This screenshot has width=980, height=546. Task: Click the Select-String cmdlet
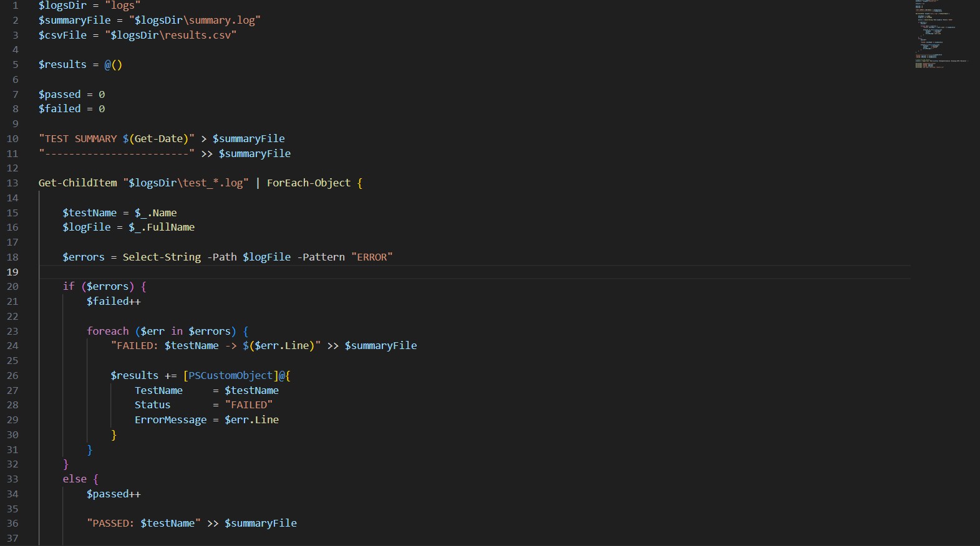point(162,257)
